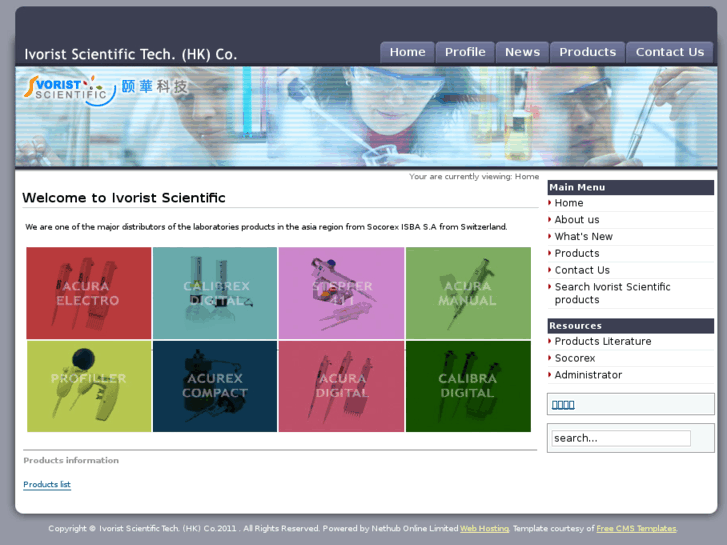Follow the Web Hosting footer link
727x545 pixels.
tap(484, 528)
